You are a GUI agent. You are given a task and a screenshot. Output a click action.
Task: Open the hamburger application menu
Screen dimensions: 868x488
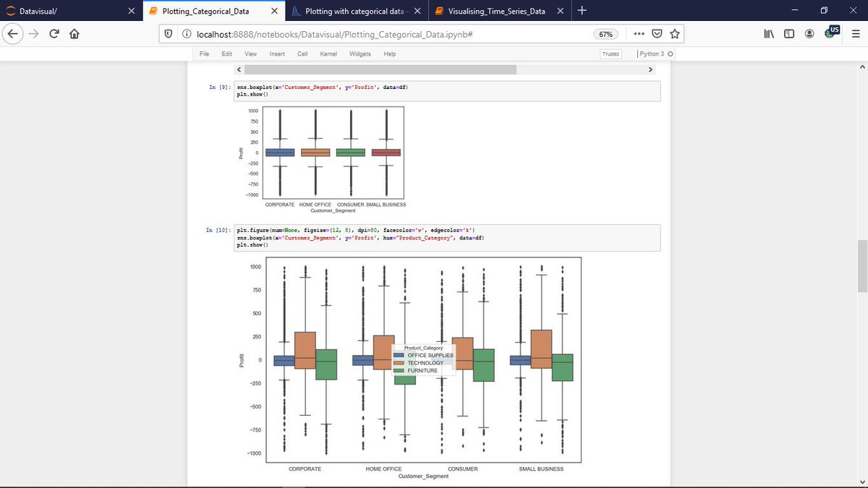tap(856, 33)
